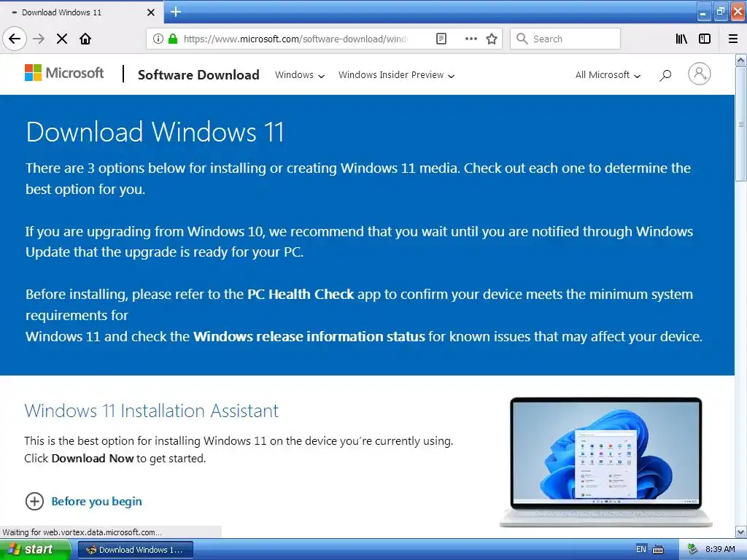This screenshot has width=747, height=560.
Task: Click the Windows 11 Installation Assistant heading
Action: coord(152,411)
